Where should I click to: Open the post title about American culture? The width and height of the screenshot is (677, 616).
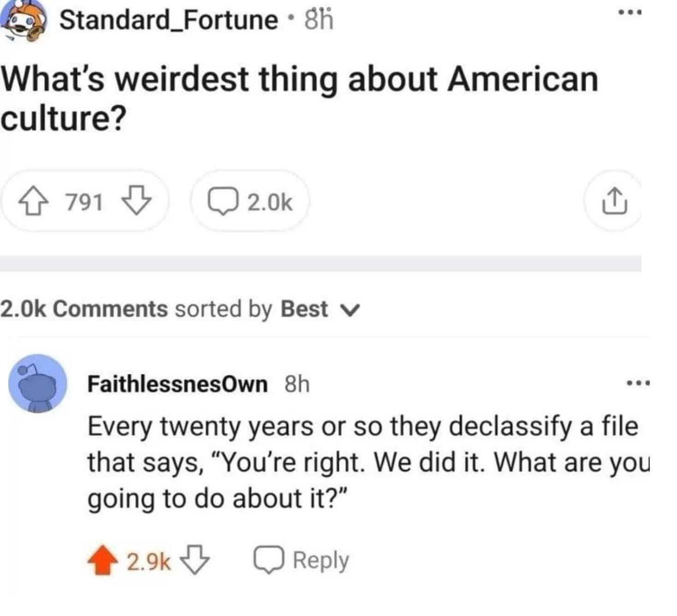click(x=300, y=98)
